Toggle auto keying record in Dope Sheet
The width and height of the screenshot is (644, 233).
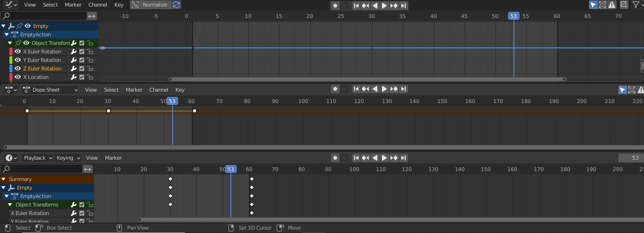click(x=335, y=89)
